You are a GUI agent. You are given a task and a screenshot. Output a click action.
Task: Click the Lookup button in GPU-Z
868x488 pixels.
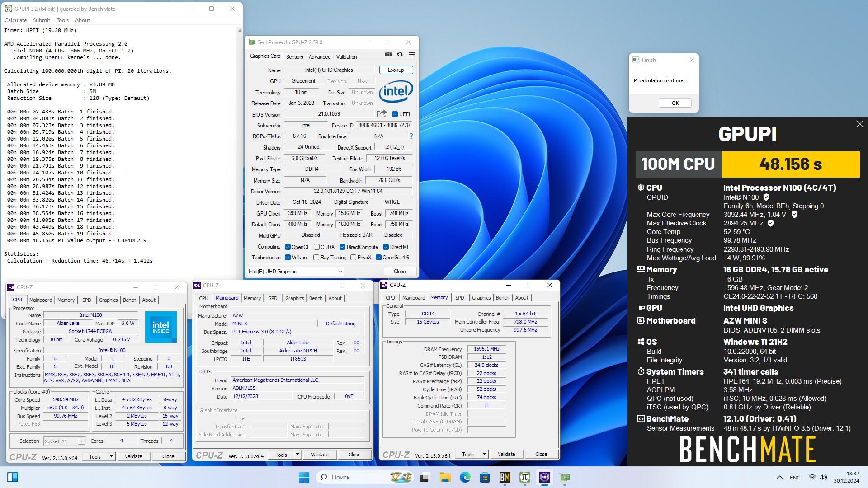tap(396, 70)
